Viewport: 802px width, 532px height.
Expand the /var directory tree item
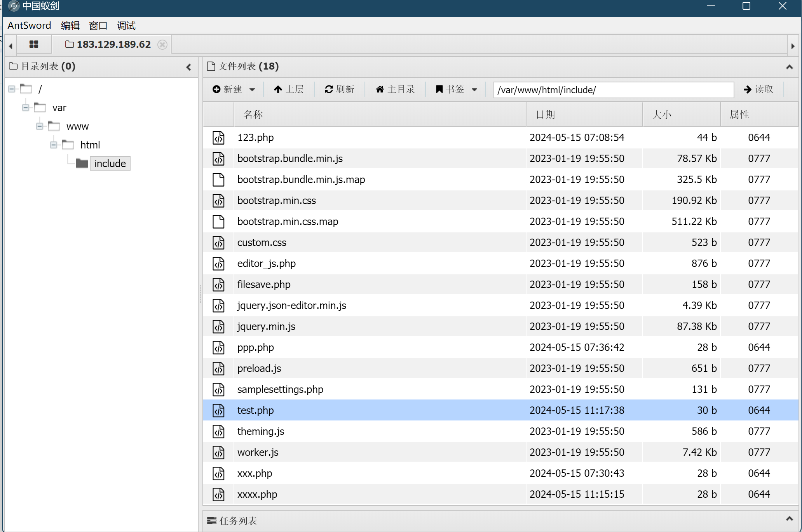point(26,107)
